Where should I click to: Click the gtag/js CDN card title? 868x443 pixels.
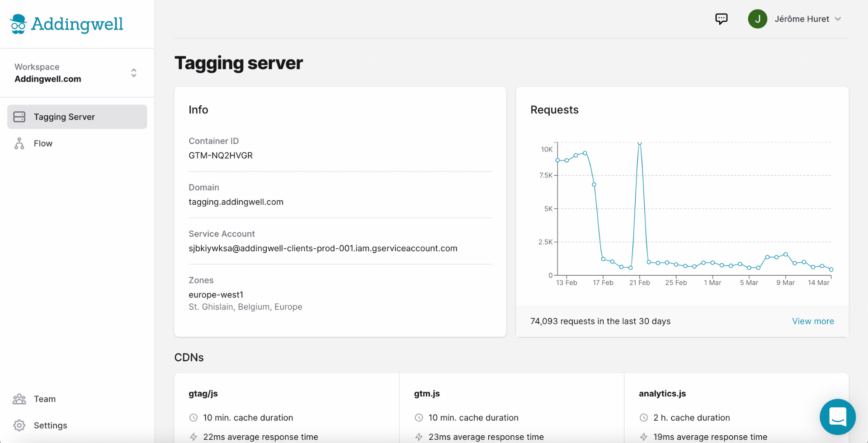point(203,394)
